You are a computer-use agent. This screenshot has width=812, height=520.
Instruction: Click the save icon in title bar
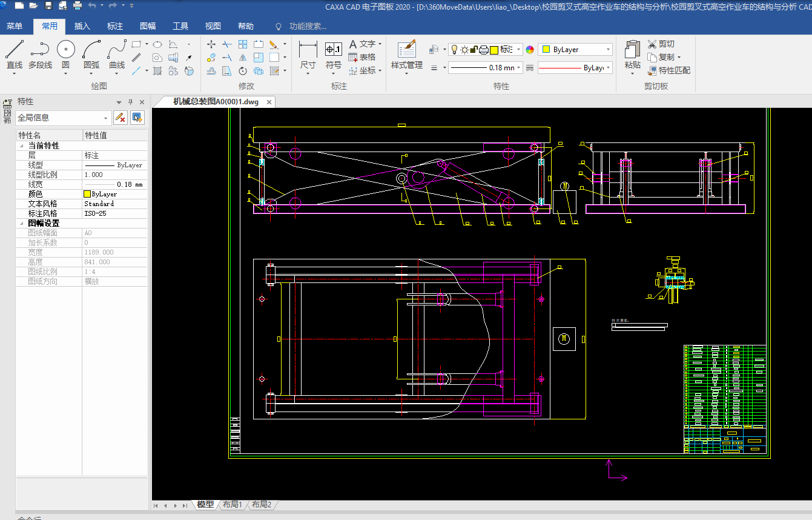[x=48, y=5]
